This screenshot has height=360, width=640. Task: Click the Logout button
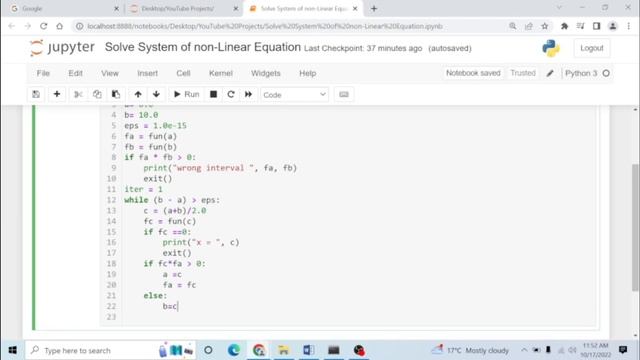tap(591, 48)
